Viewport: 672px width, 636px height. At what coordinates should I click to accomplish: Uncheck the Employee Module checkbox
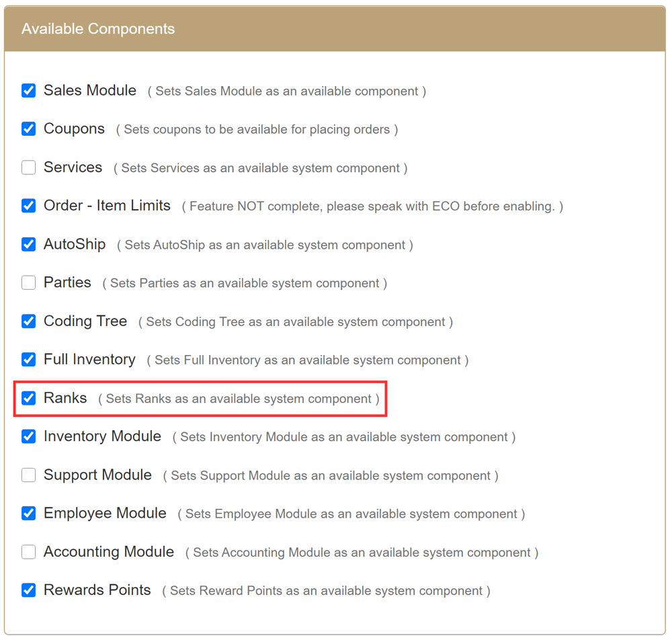[28, 514]
